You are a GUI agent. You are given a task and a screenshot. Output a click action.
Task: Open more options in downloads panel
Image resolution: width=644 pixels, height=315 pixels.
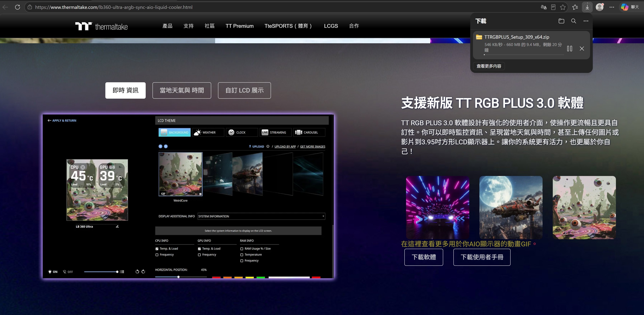586,21
